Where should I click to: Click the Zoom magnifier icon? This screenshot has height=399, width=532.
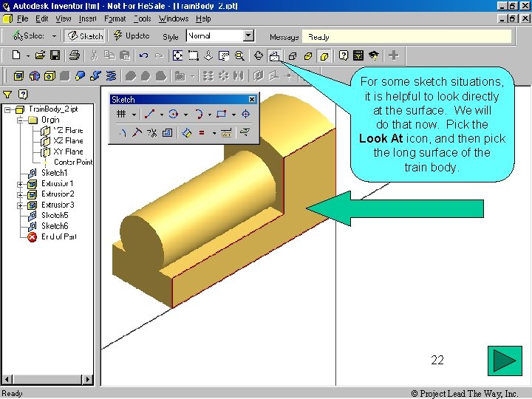239,55
